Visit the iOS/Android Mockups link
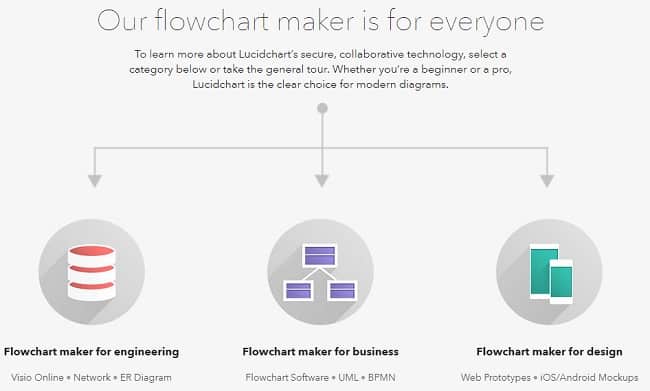The width and height of the screenshot is (650, 391). click(589, 378)
